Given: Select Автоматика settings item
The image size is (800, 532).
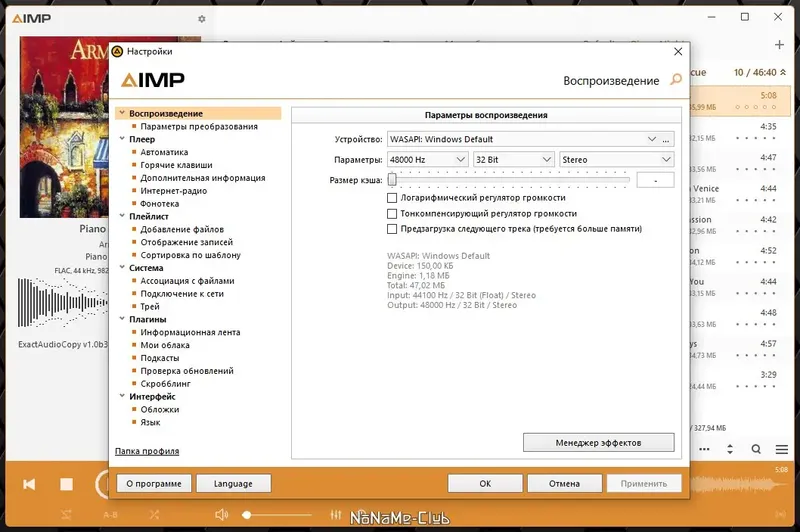Looking at the screenshot, I should pos(164,152).
